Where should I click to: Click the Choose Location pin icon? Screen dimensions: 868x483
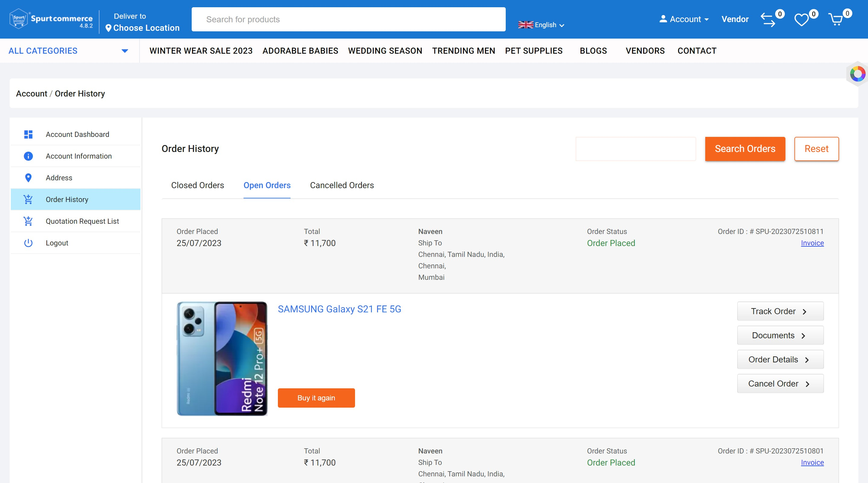coord(108,28)
